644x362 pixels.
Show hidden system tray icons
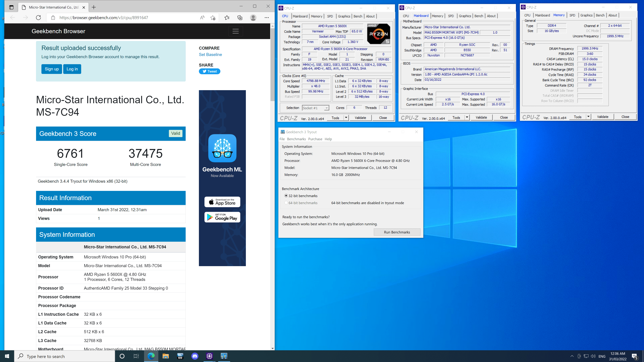coord(572,356)
